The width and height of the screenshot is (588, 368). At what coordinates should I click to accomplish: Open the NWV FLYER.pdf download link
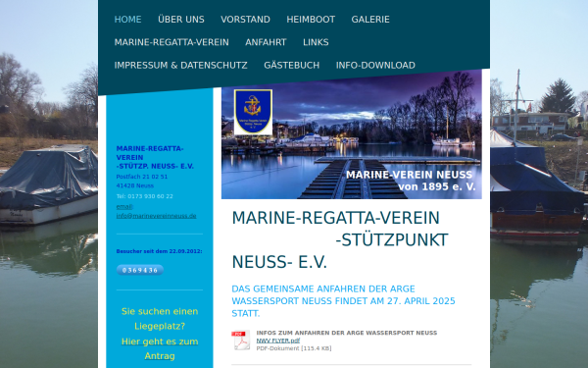tap(278, 341)
